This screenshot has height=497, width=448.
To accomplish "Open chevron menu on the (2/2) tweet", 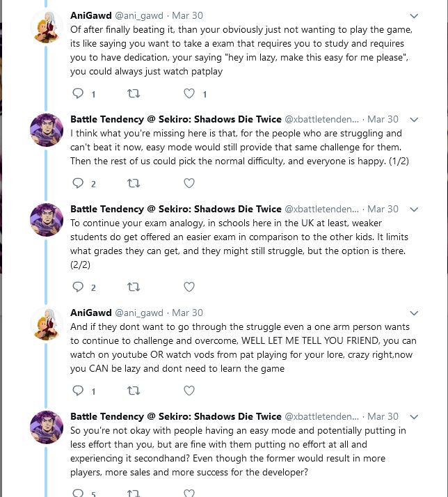I will click(x=414, y=210).
